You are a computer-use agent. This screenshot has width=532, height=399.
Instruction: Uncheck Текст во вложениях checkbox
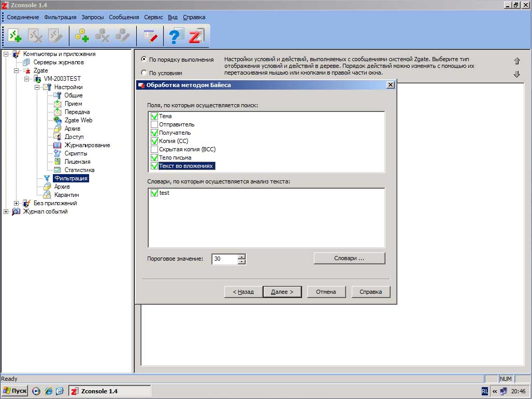pyautogui.click(x=154, y=166)
